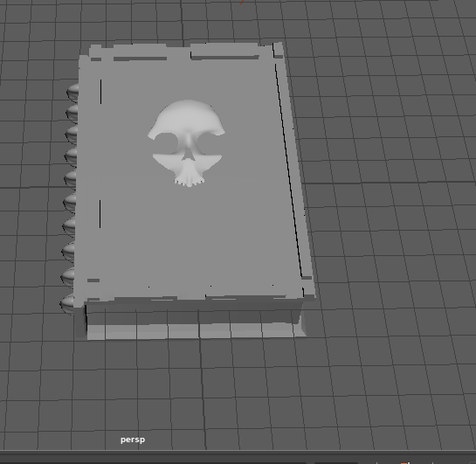Select the topmost spiral binding ring

72,92
